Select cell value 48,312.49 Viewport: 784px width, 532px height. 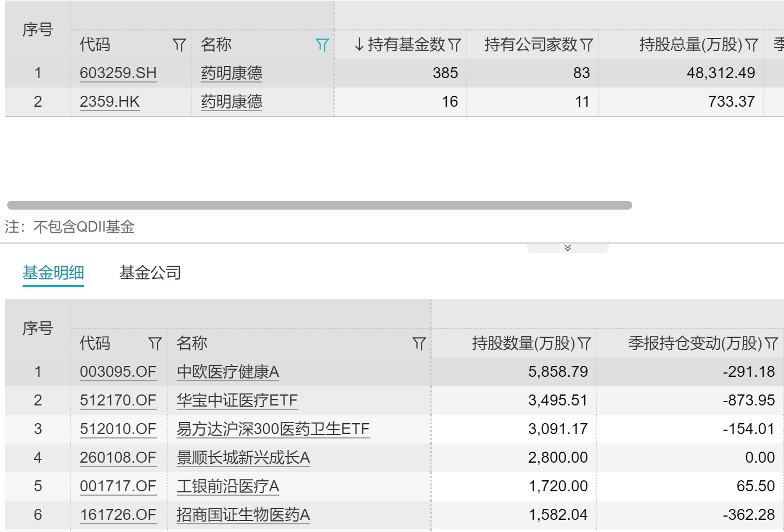point(721,73)
